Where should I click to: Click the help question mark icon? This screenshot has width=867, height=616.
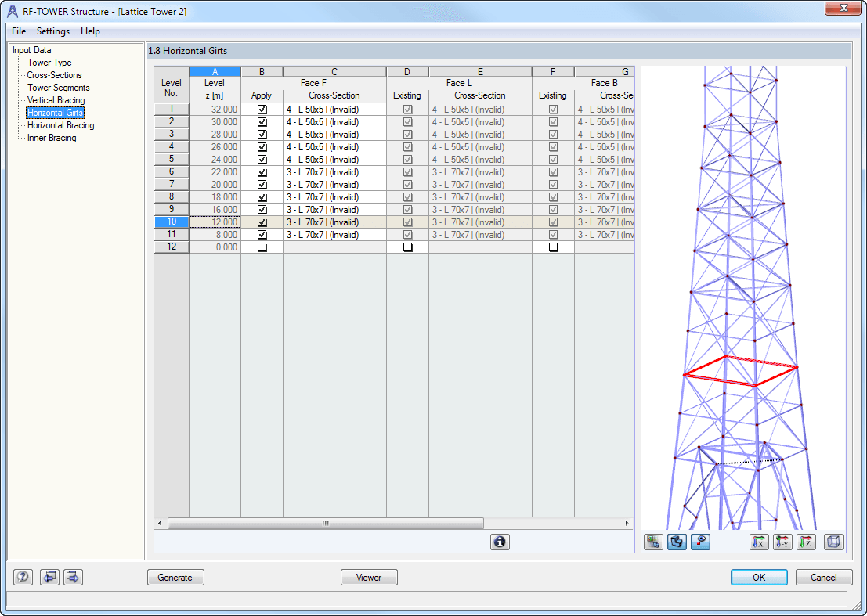[23, 577]
